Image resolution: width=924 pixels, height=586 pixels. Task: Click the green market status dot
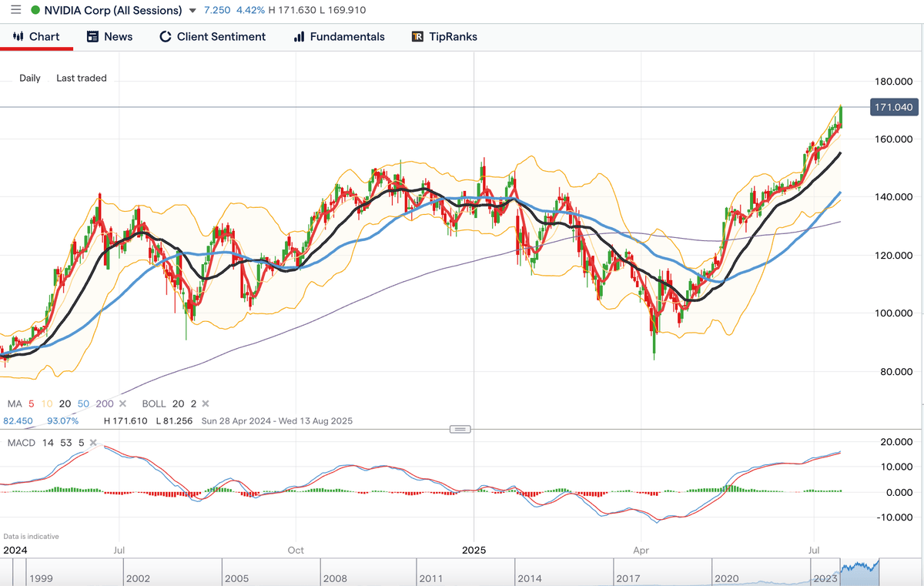[x=35, y=11]
